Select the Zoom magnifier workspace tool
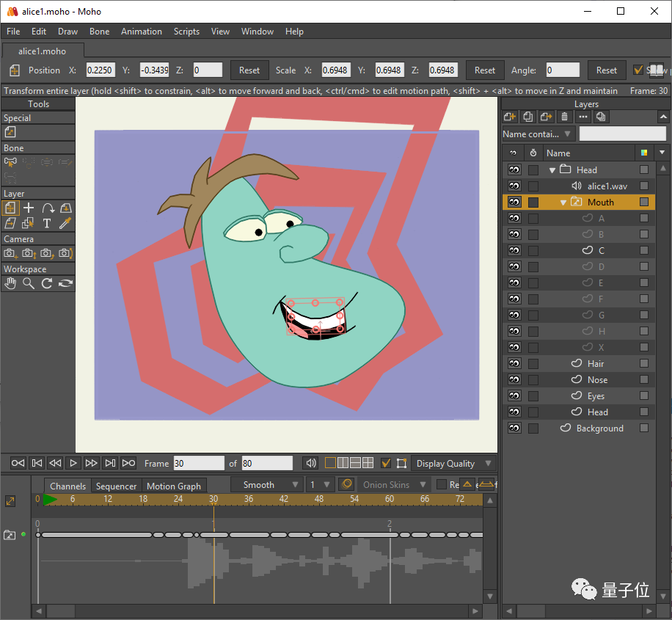Screen dimensions: 672x620 click(29, 283)
